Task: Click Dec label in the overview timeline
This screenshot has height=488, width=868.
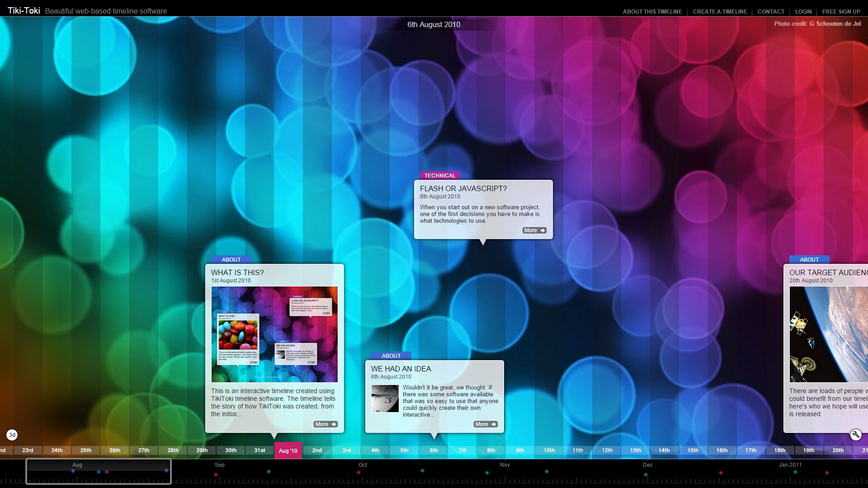Action: [648, 465]
